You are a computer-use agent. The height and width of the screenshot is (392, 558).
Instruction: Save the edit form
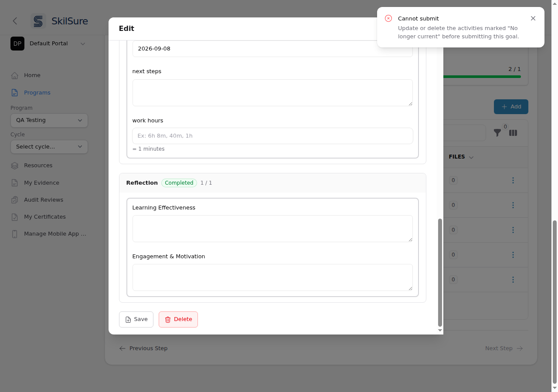coord(136,319)
